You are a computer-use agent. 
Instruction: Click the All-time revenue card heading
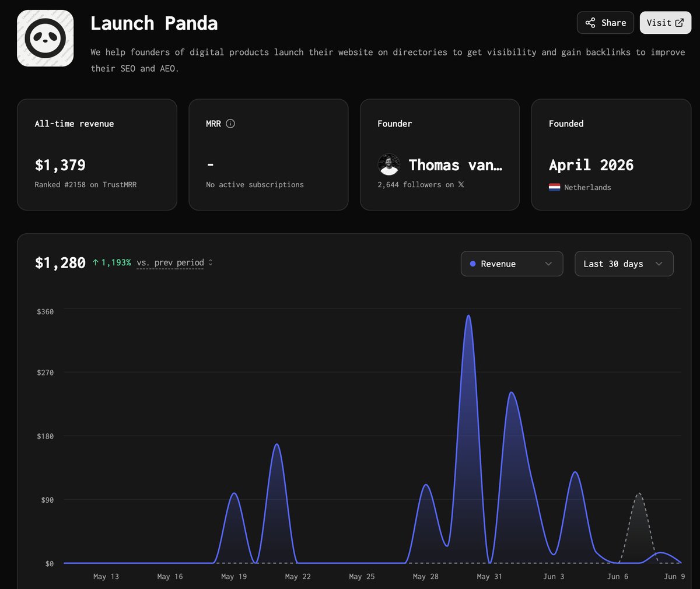74,124
